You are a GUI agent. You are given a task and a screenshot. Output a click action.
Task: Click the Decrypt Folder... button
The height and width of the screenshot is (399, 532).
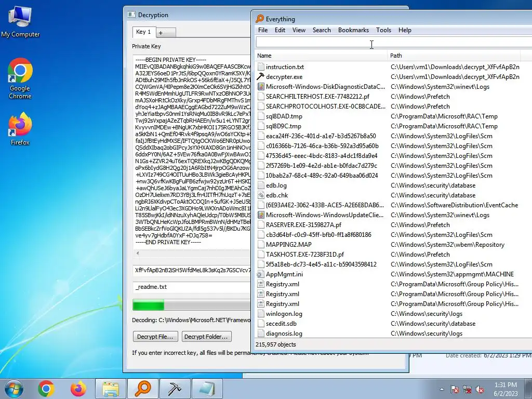(x=207, y=337)
